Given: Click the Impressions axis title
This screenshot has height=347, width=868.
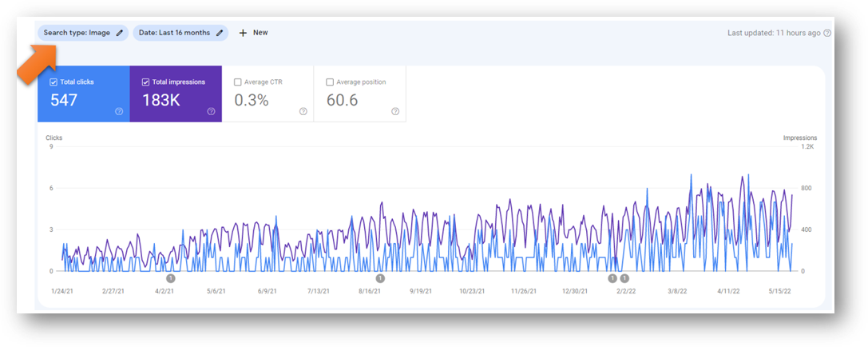Looking at the screenshot, I should [x=800, y=138].
